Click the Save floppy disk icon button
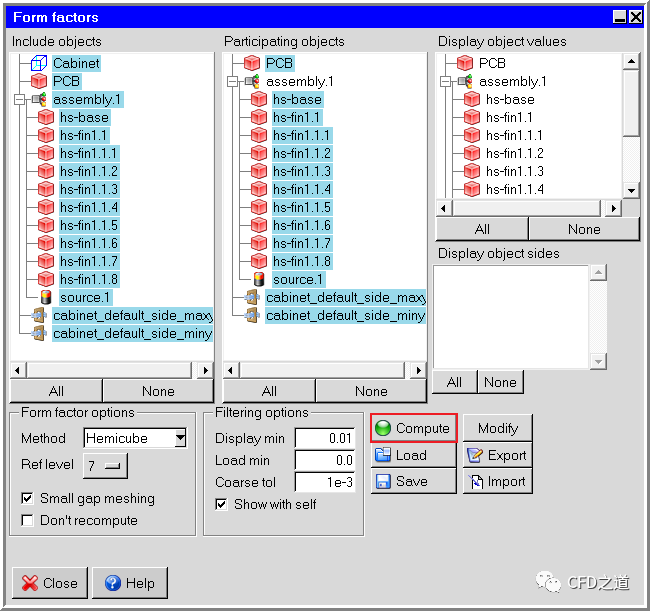 click(x=383, y=481)
